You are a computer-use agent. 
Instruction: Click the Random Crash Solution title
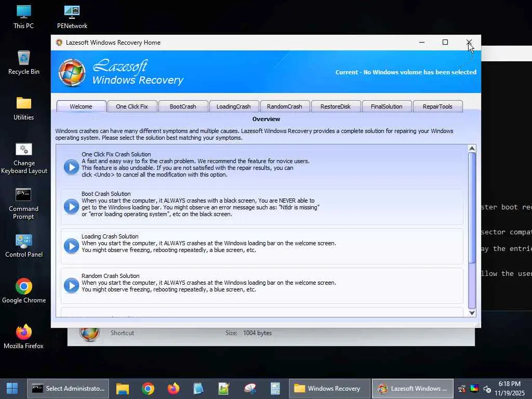[110, 276]
